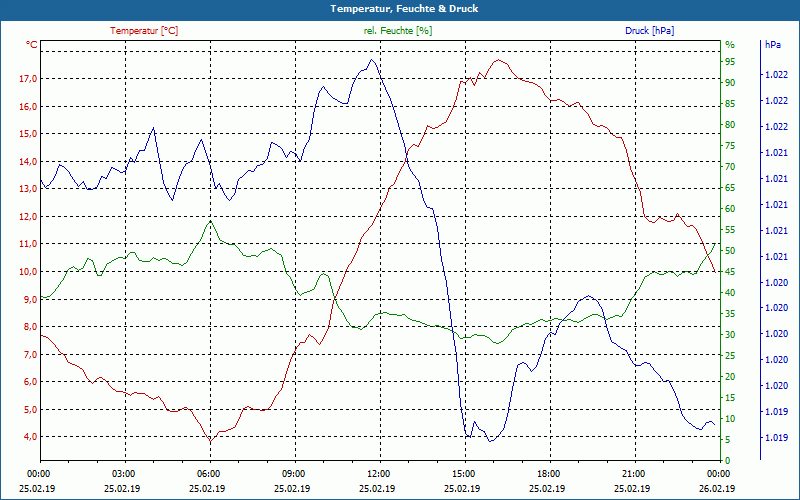Click humidity axis value 65
800x500 pixels.
click(730, 188)
